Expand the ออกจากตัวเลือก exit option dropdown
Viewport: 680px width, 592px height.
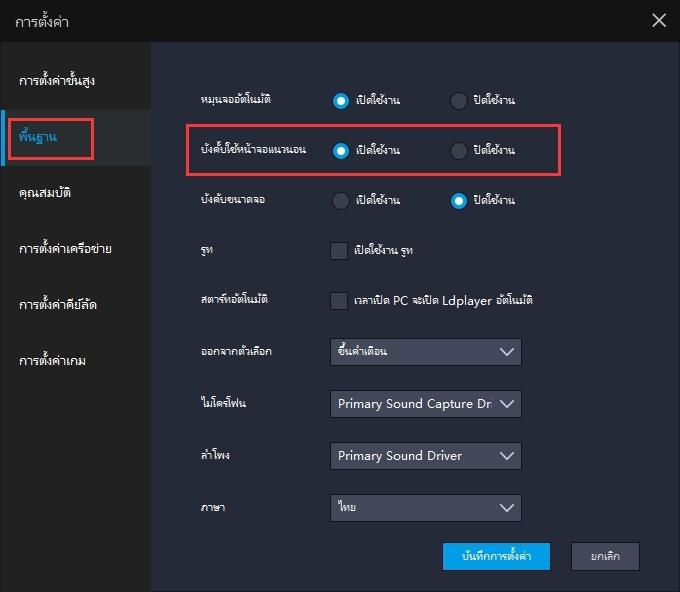pos(425,352)
